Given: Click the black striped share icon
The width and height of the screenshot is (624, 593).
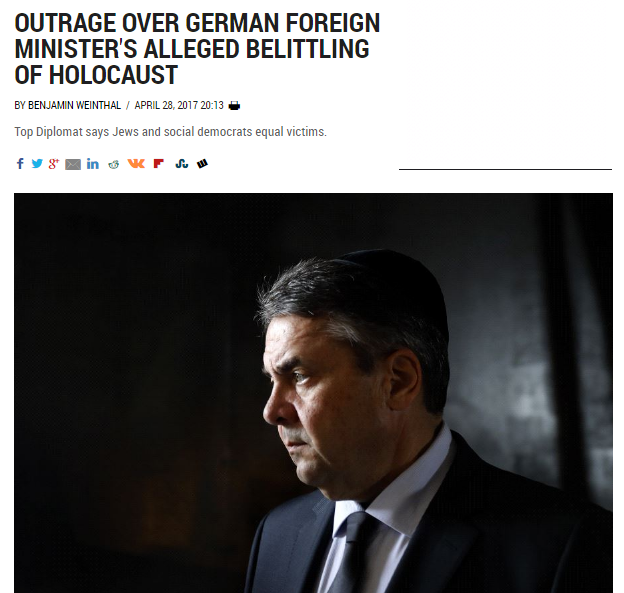Looking at the screenshot, I should coord(202,164).
